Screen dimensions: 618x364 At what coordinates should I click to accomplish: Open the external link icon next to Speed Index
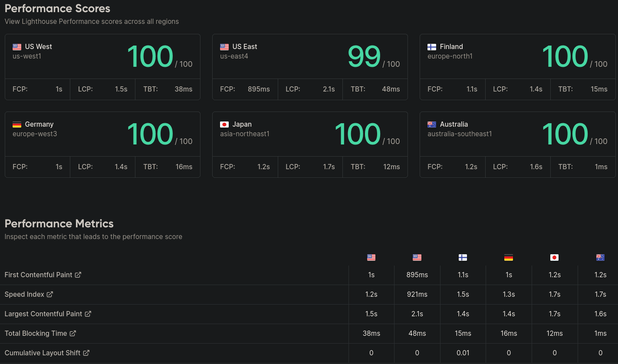[50, 294]
